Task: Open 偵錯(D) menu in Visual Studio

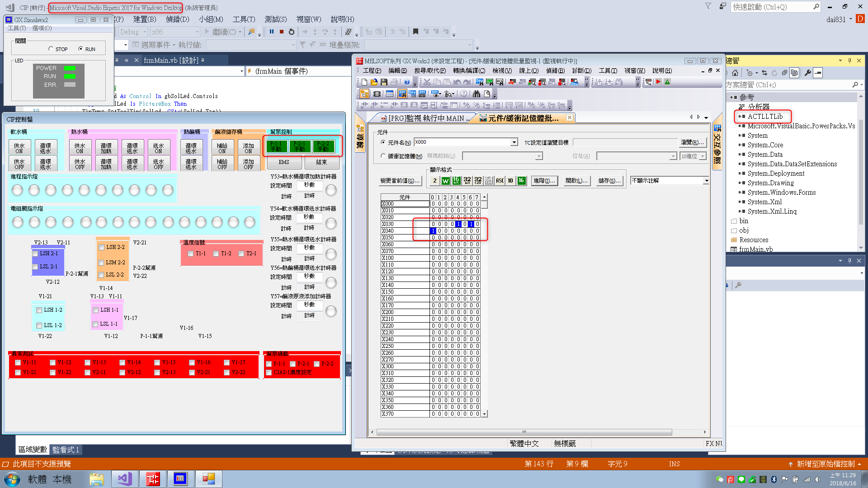Action: coord(177,19)
